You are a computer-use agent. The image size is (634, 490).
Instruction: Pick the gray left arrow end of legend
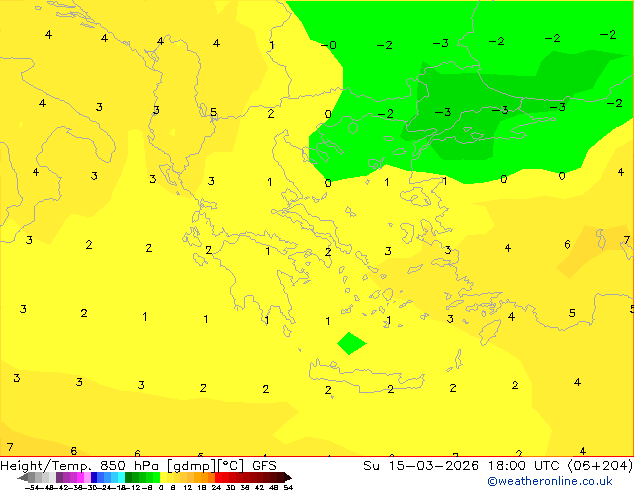[23, 478]
